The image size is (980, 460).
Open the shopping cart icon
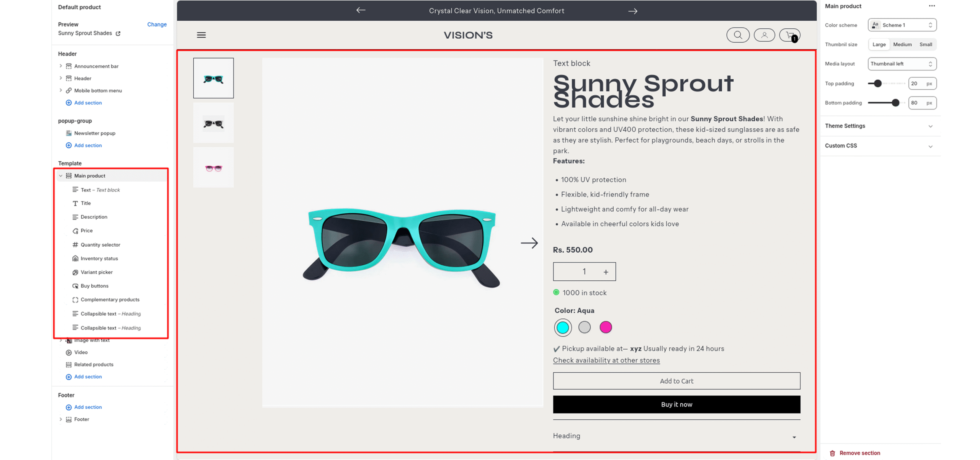point(790,35)
